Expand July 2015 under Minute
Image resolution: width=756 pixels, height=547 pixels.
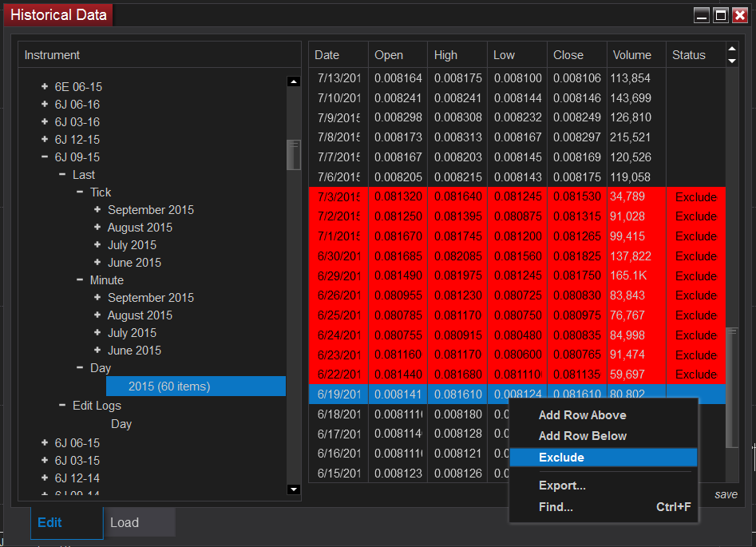[97, 332]
